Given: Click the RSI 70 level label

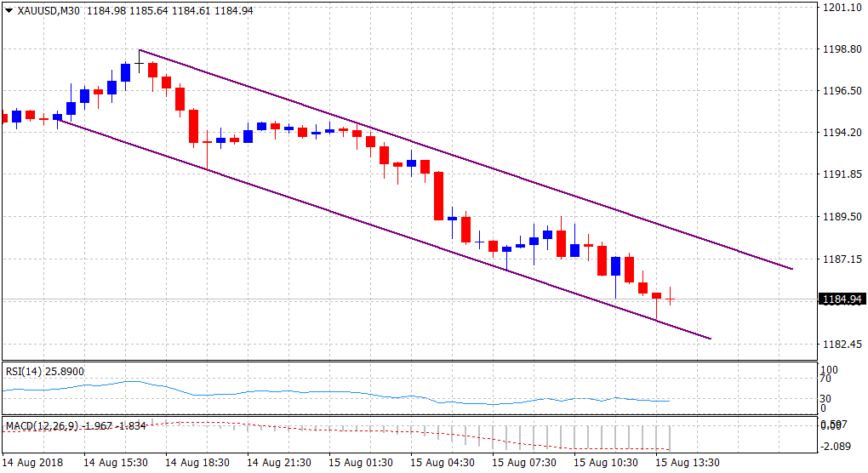Looking at the screenshot, I should coord(825,383).
